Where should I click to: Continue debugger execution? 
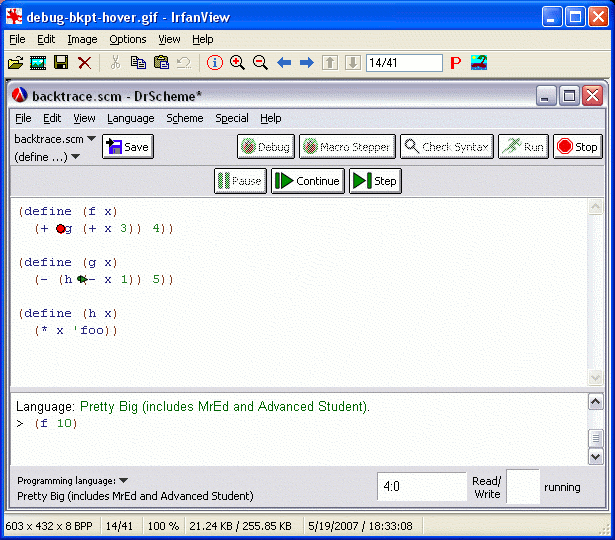[308, 181]
